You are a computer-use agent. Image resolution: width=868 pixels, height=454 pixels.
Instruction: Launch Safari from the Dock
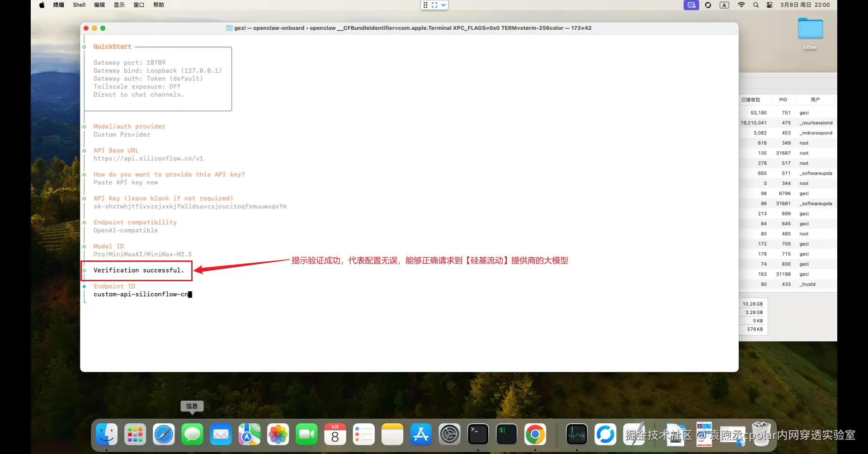[x=164, y=435]
